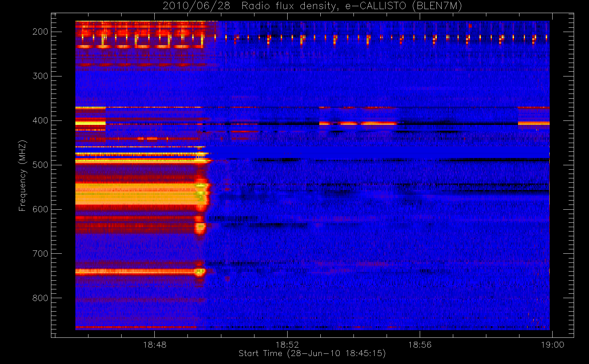Click the 'Frequency (MHZ)' y-axis label

click(23, 175)
